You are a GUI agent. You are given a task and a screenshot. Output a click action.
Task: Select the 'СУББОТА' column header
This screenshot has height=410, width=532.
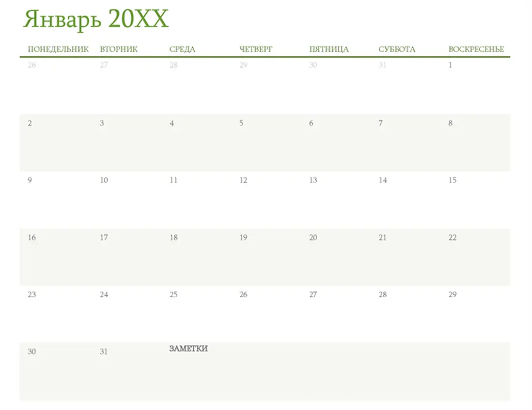point(397,49)
